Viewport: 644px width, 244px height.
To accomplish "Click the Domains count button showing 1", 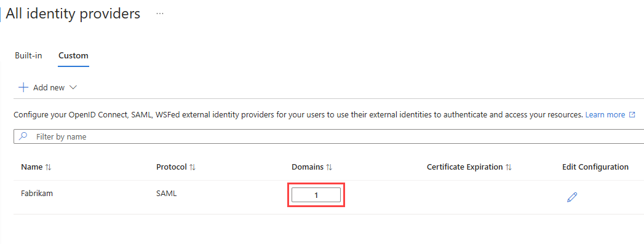I will (x=316, y=195).
